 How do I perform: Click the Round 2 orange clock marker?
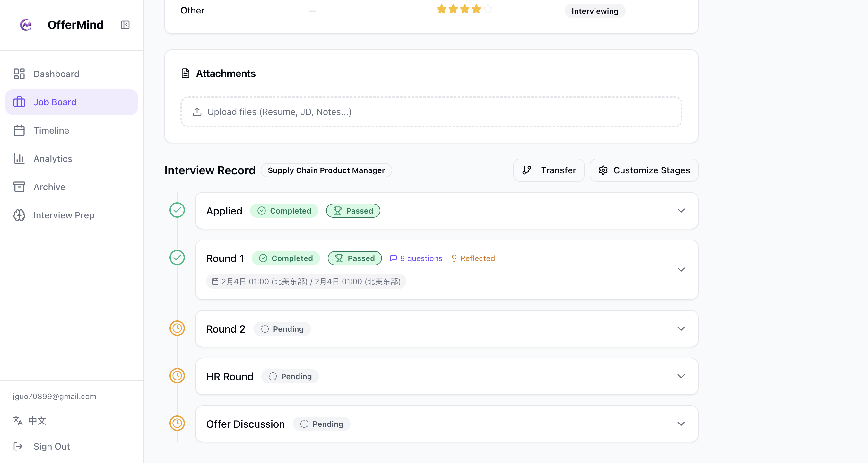(x=177, y=328)
